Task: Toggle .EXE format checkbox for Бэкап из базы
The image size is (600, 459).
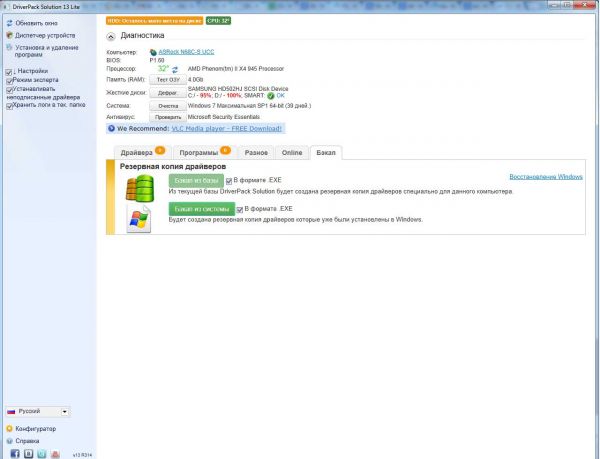Action: [x=229, y=181]
